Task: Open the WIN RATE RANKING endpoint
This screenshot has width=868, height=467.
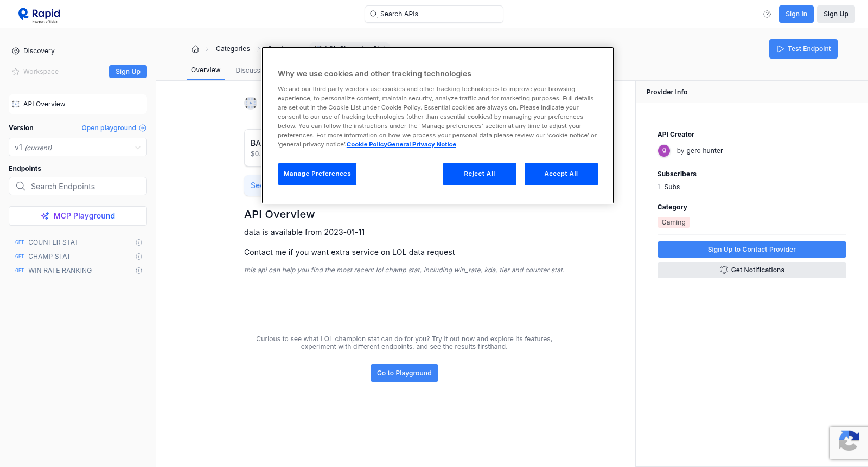Action: 60,271
